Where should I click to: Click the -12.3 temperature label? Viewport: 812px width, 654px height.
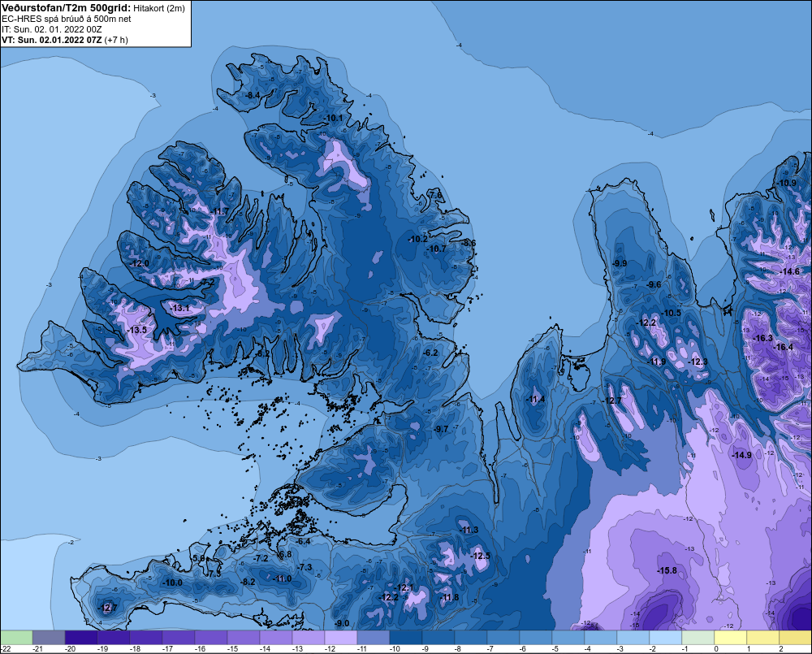[698, 362]
